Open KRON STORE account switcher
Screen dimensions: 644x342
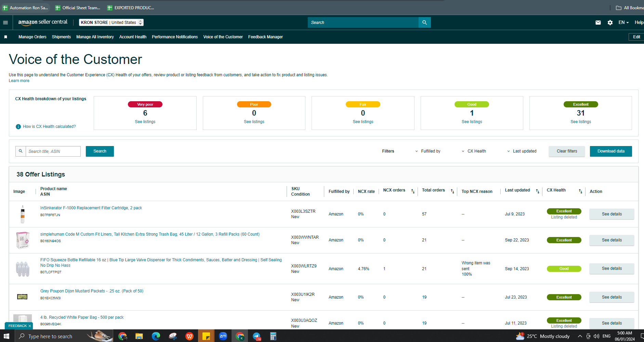[x=111, y=23]
